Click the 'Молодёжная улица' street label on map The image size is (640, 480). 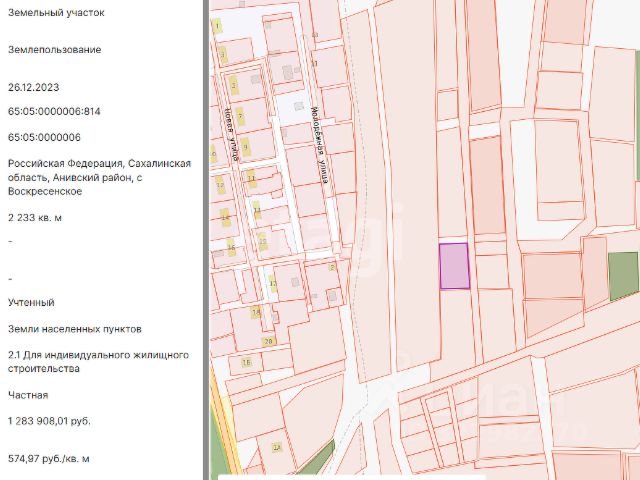320,145
